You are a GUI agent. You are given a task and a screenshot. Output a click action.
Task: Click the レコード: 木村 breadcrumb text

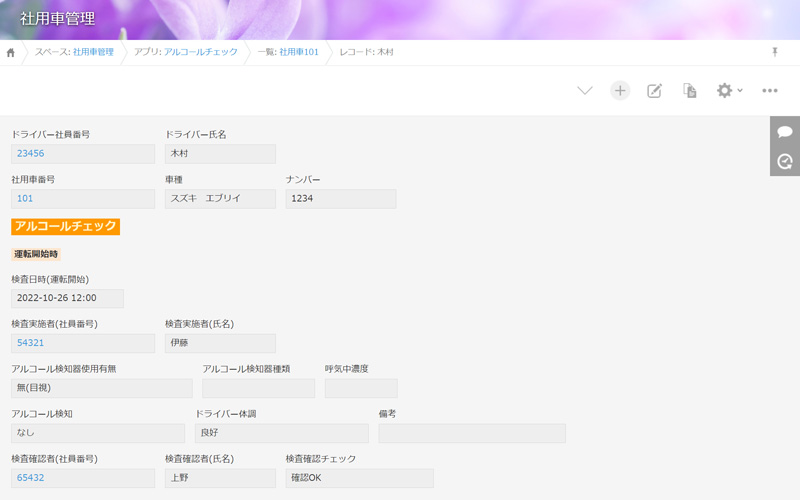point(366,52)
